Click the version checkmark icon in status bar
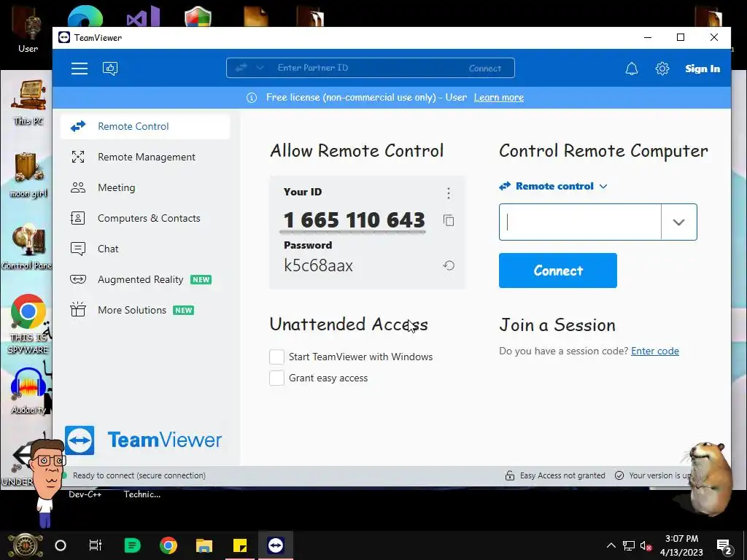747x560 pixels. (619, 475)
